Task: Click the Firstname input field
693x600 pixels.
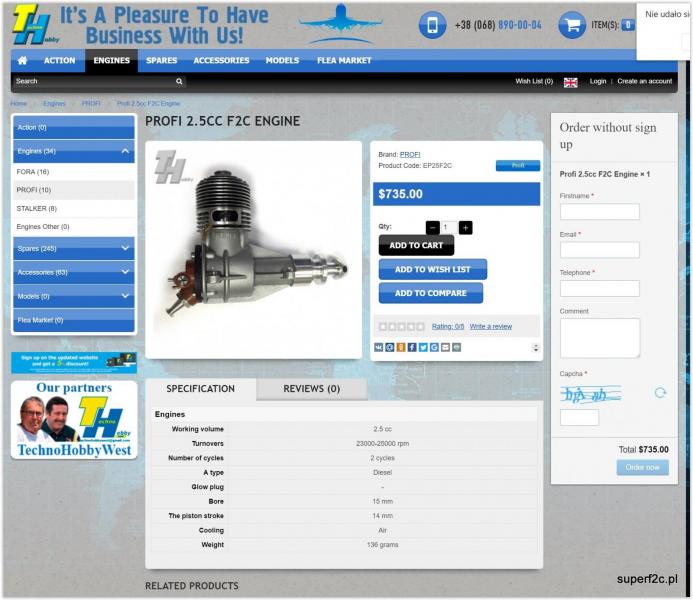Action: tap(599, 212)
